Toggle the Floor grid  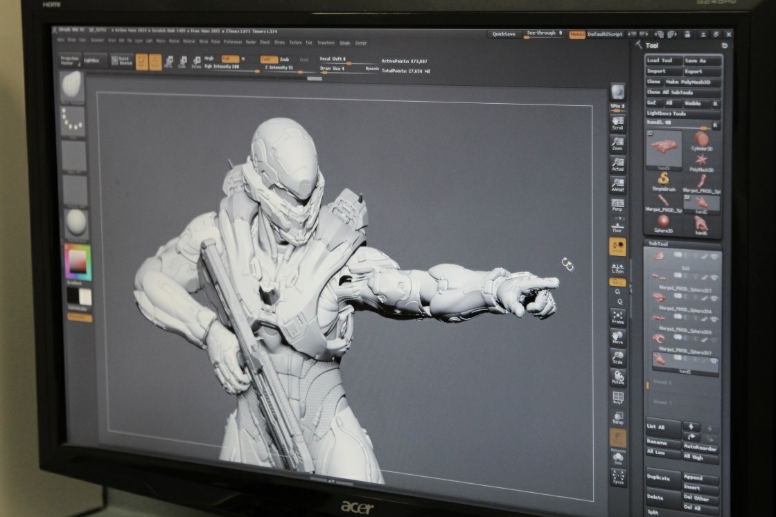tap(617, 225)
